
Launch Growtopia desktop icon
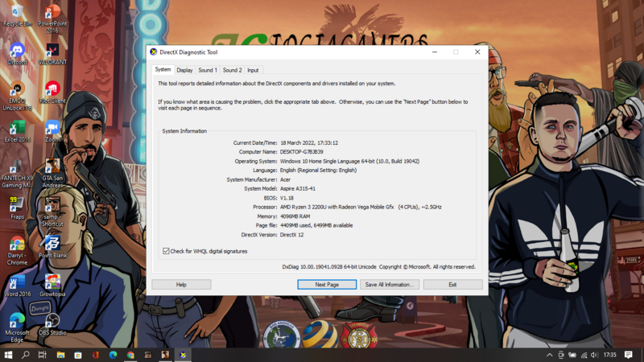[52, 286]
